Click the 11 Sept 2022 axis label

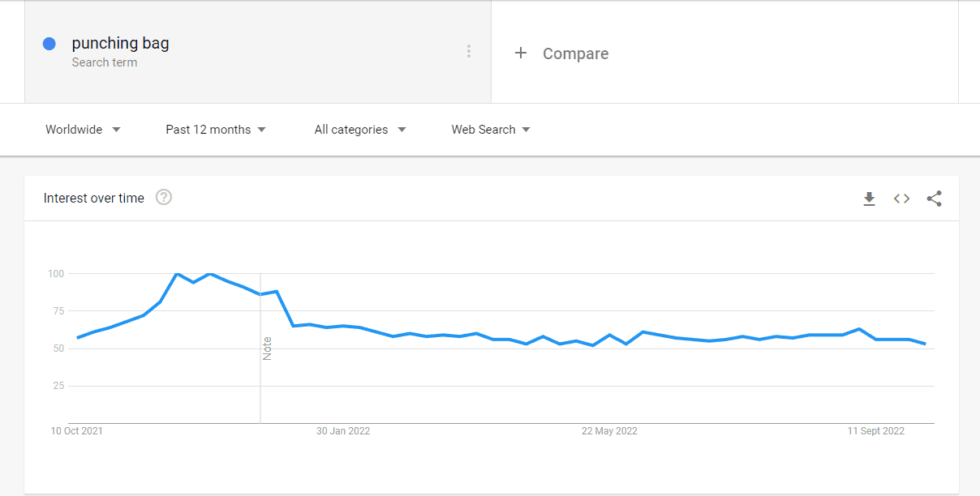pos(876,431)
